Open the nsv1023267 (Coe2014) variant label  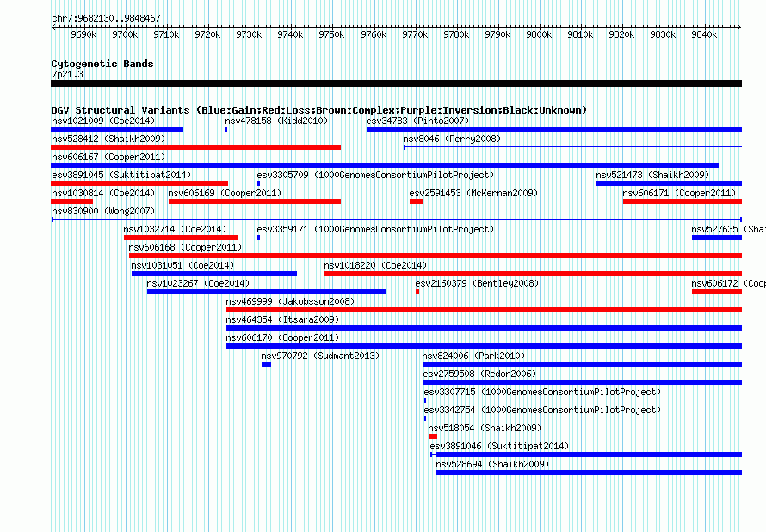point(198,283)
